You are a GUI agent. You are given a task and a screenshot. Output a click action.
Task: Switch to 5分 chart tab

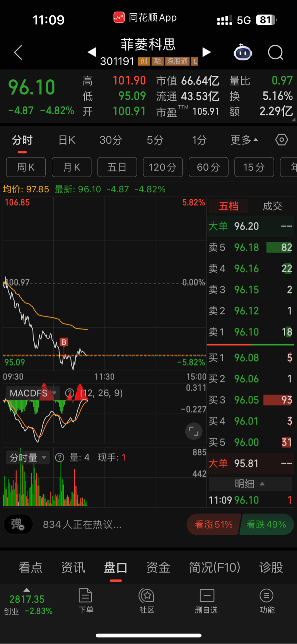point(155,140)
